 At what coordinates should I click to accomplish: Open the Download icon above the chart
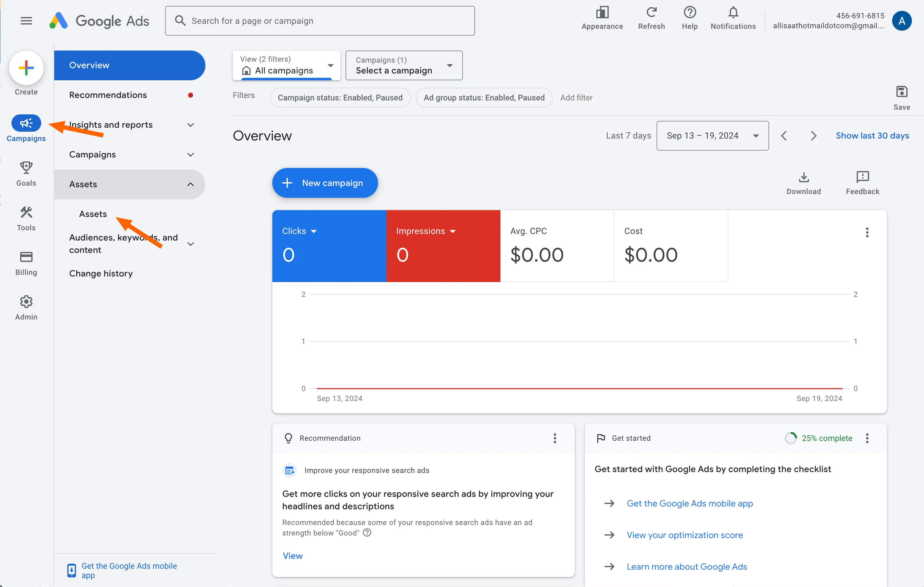tap(803, 177)
